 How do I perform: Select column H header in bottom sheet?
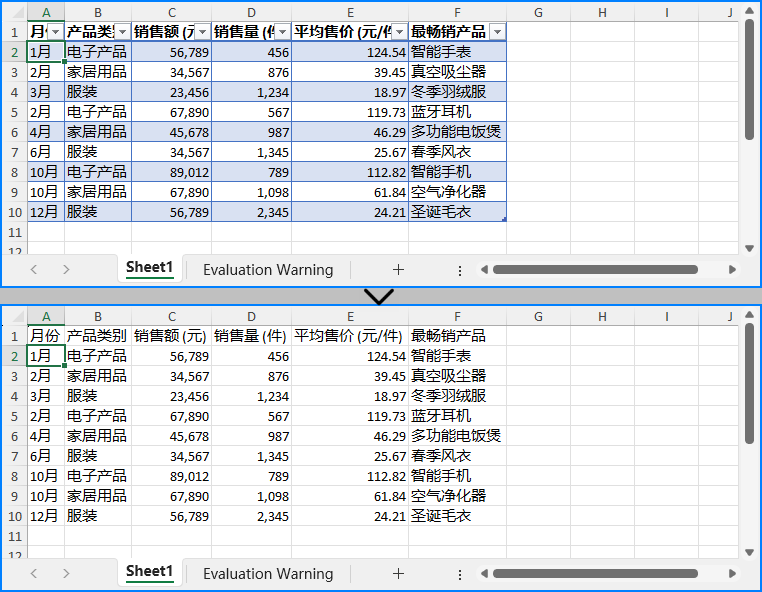point(603,317)
